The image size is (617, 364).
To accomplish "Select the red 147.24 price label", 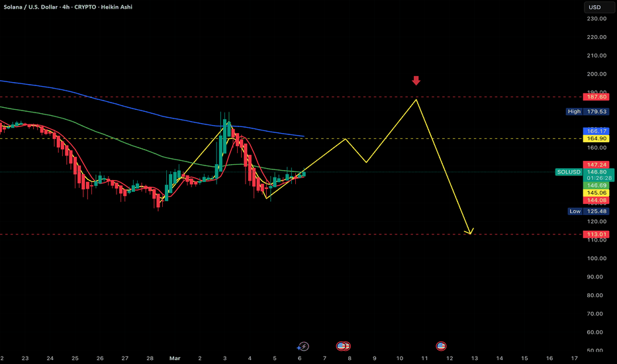I will (596, 165).
